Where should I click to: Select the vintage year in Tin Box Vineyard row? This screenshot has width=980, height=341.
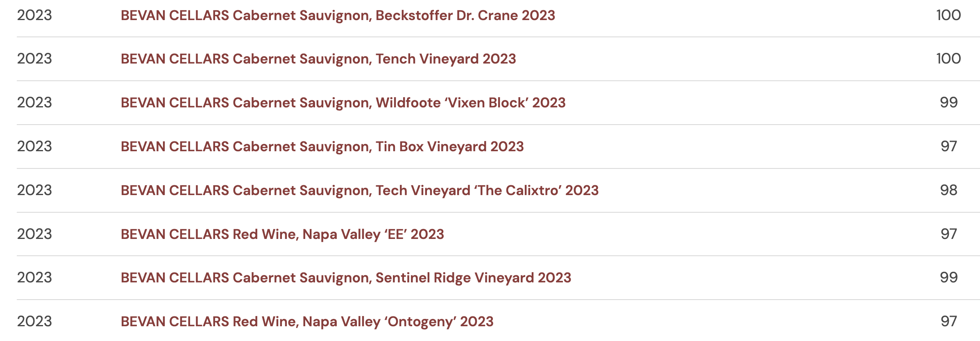pyautogui.click(x=34, y=147)
